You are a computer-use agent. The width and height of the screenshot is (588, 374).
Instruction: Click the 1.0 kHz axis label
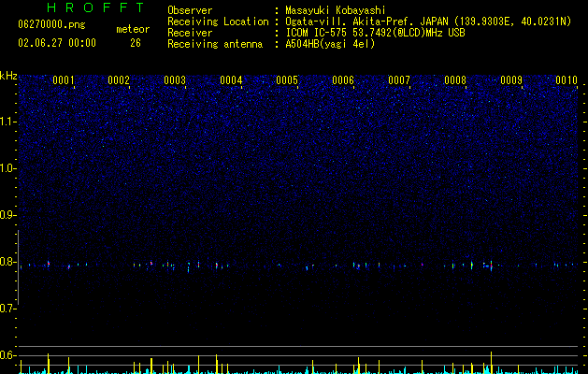pos(7,168)
